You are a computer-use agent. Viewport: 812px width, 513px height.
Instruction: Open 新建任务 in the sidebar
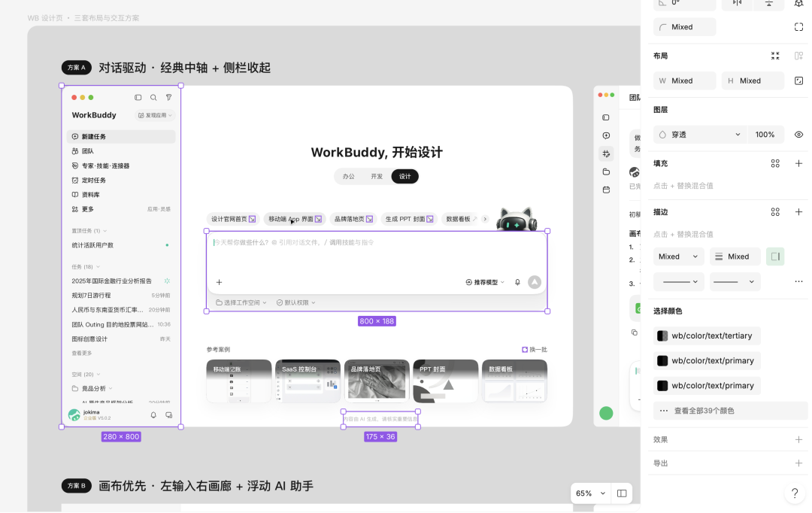pyautogui.click(x=121, y=137)
